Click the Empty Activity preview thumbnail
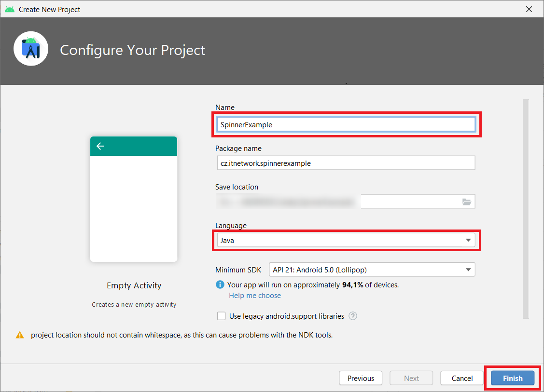Image resolution: width=544 pixels, height=392 pixels. coord(134,199)
